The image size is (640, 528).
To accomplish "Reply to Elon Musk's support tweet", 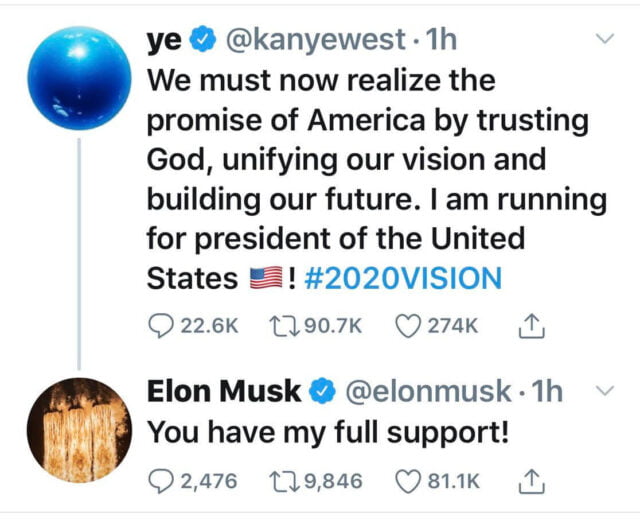I will pyautogui.click(x=162, y=481).
